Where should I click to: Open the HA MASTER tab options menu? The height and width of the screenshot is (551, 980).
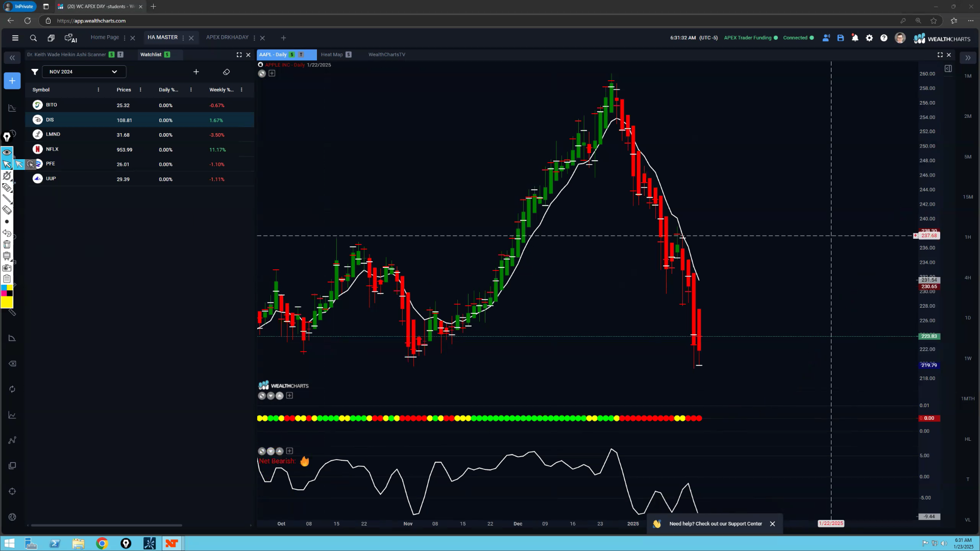coord(183,38)
